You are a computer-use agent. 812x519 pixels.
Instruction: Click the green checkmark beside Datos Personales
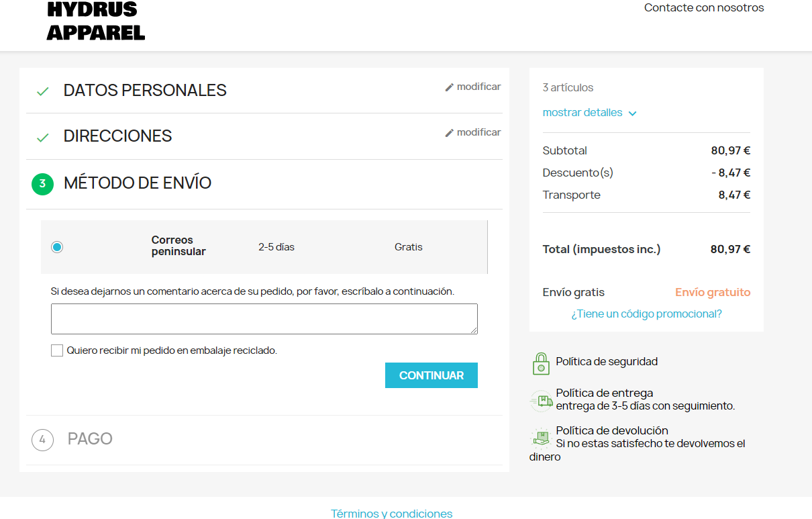43,91
